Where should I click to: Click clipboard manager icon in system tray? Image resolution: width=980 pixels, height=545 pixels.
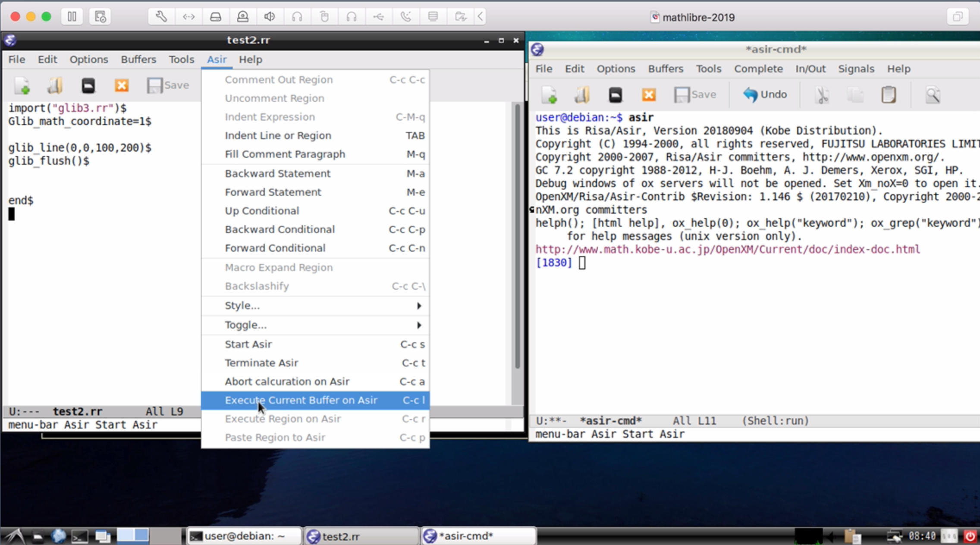(x=852, y=536)
